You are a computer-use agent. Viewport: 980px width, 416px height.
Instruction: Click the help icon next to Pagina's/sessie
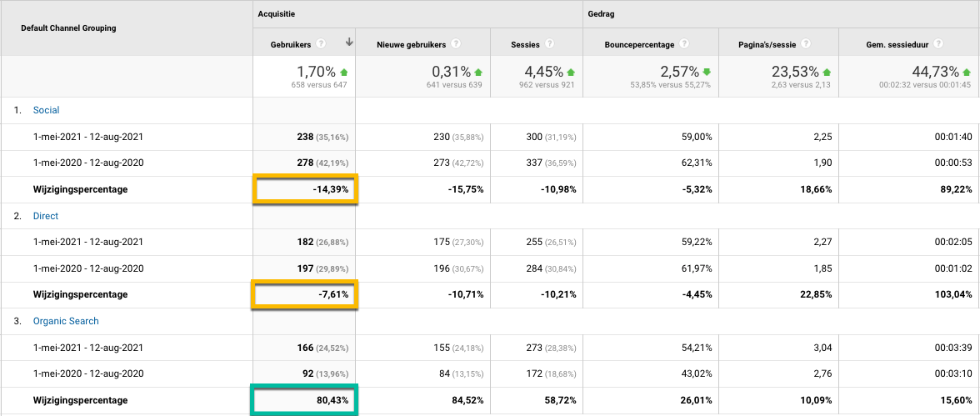coord(807,44)
